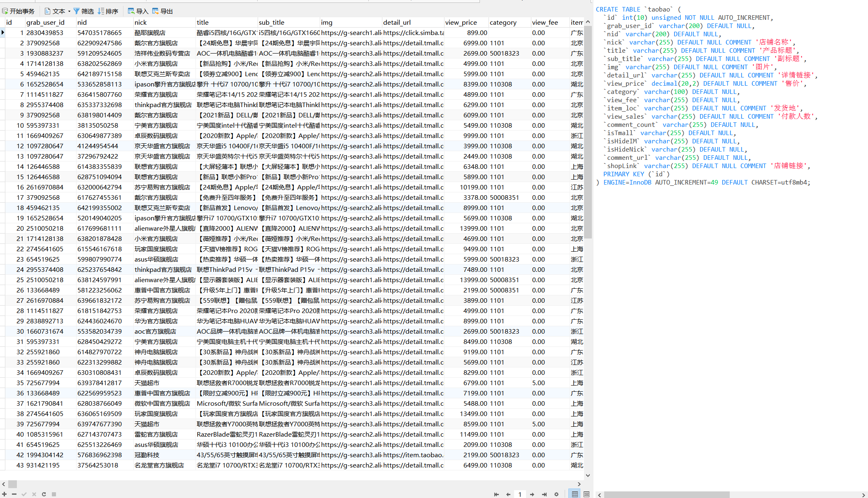The image size is (868, 498).
Task: Select grab_user_id cell 2830439853
Action: [x=51, y=33]
